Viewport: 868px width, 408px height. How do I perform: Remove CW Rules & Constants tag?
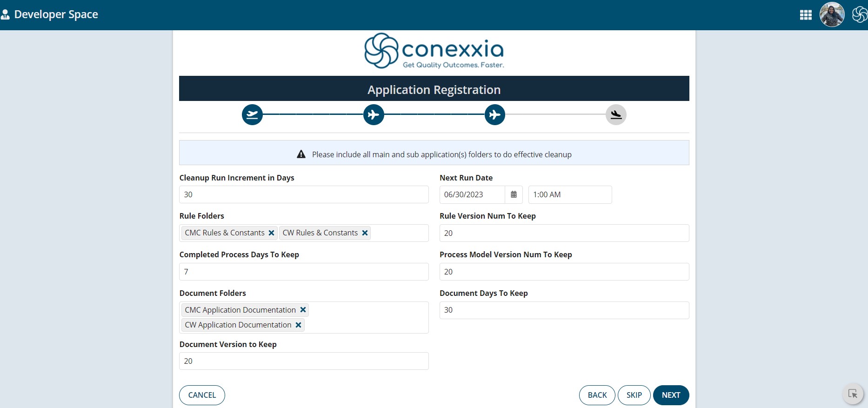(x=365, y=233)
